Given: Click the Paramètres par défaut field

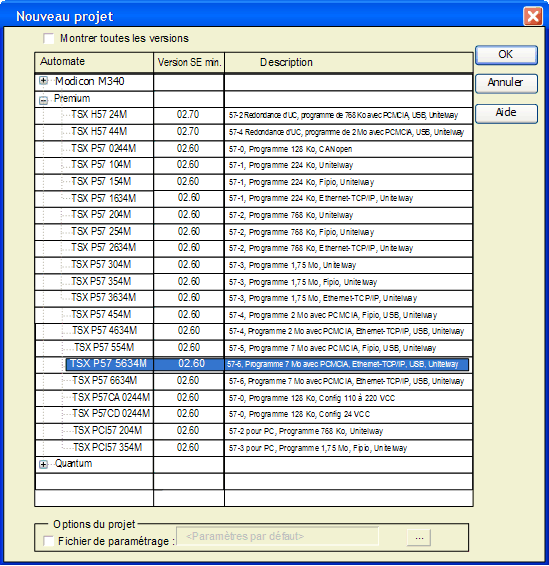Looking at the screenshot, I should coord(278,536).
